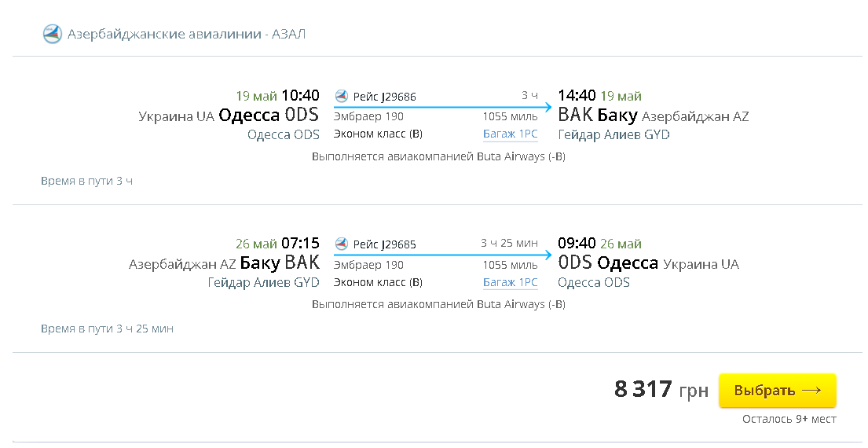This screenshot has width=868, height=448.
Task: Click airline icon beside Рейс J29686
Action: click(341, 96)
